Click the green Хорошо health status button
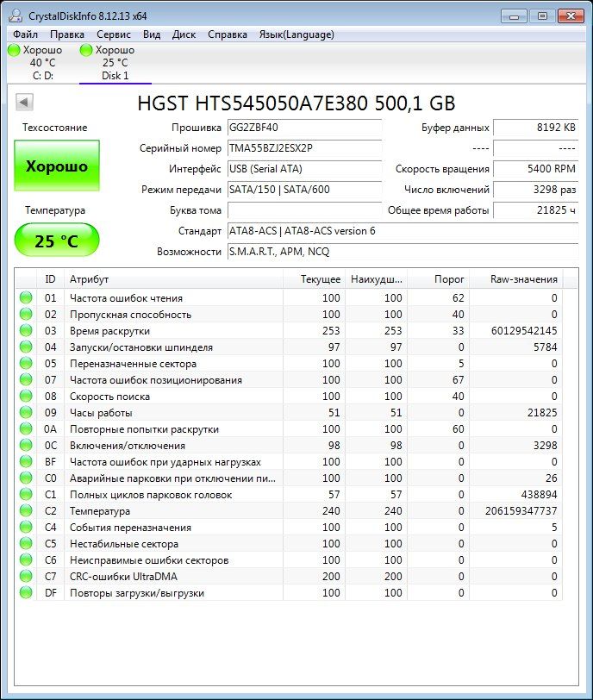This screenshot has width=593, height=700. [57, 166]
